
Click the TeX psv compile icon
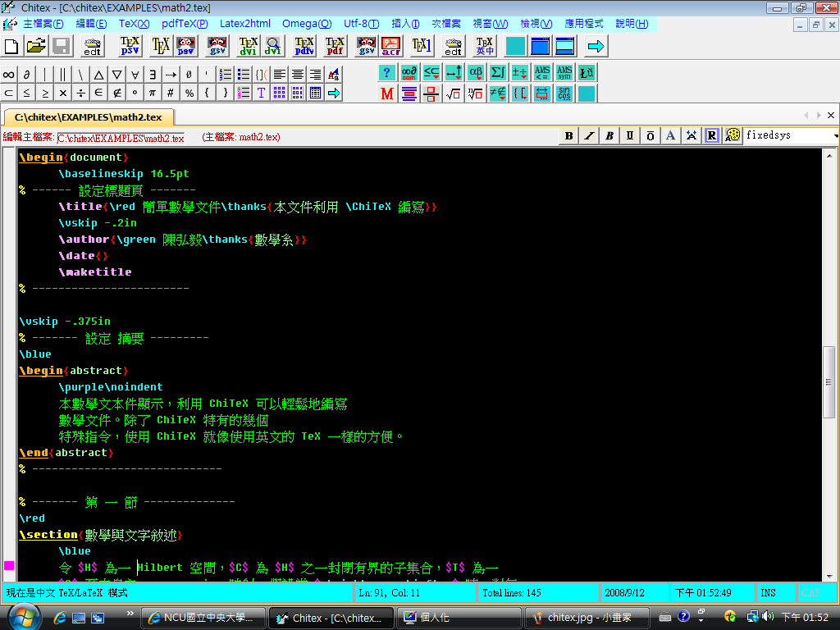[130, 46]
